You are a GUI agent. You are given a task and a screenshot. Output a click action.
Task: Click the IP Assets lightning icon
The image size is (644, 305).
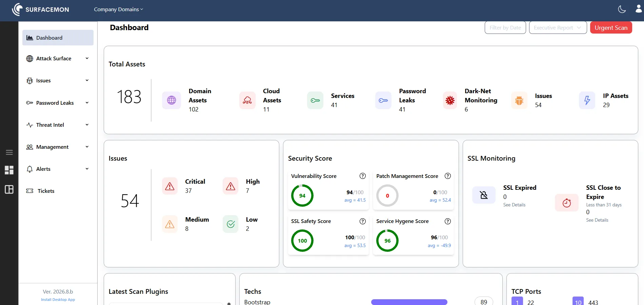pyautogui.click(x=587, y=100)
